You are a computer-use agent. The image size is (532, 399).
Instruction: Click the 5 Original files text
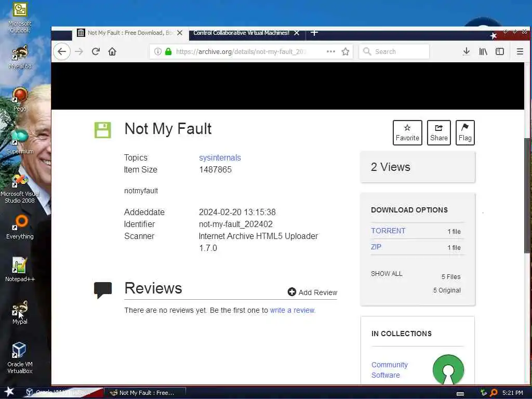coord(447,290)
